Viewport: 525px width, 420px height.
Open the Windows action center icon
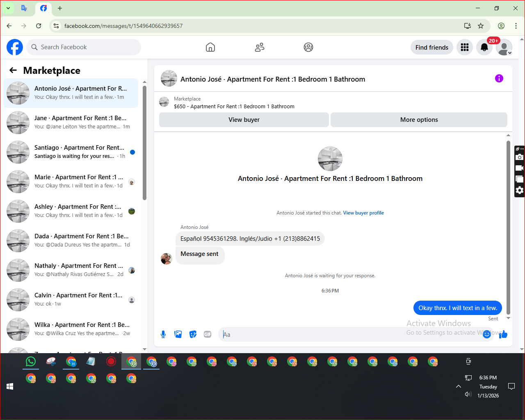point(511,386)
